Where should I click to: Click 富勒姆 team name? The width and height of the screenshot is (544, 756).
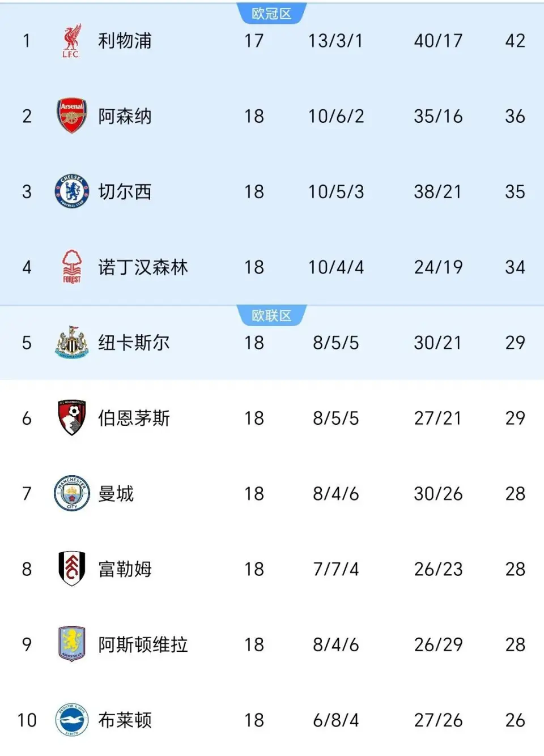[125, 569]
